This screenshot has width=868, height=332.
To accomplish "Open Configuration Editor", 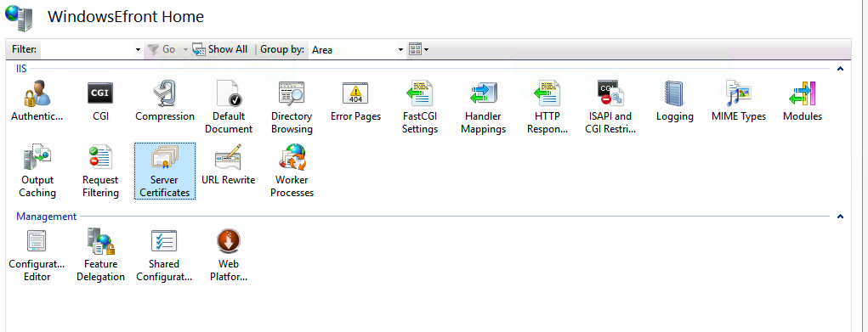I will (x=37, y=256).
